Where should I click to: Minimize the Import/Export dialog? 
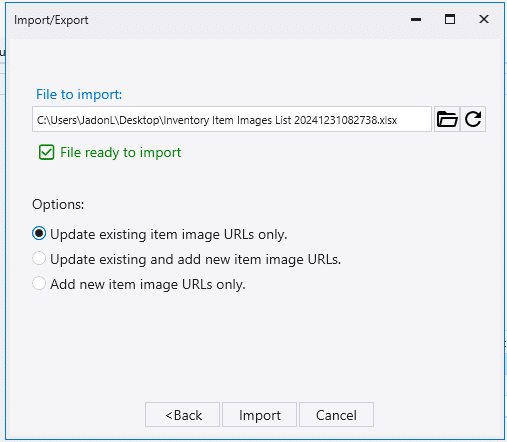tap(416, 20)
